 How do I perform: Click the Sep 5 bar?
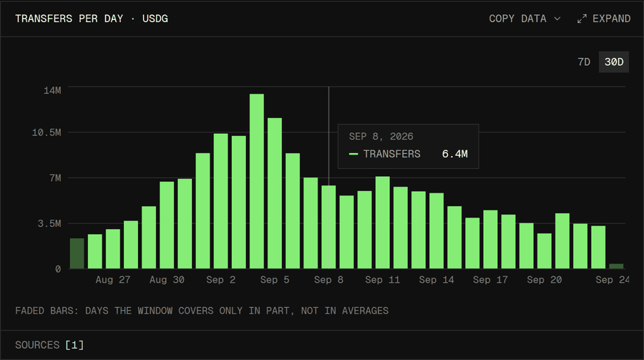point(275,193)
